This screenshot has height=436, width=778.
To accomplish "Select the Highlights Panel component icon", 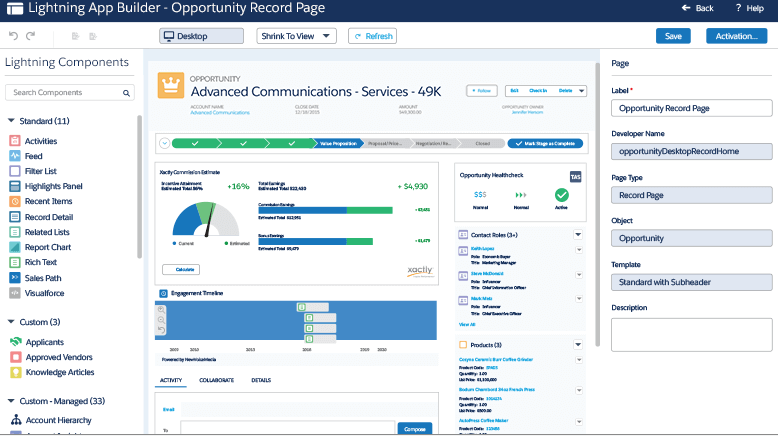I will (15, 186).
